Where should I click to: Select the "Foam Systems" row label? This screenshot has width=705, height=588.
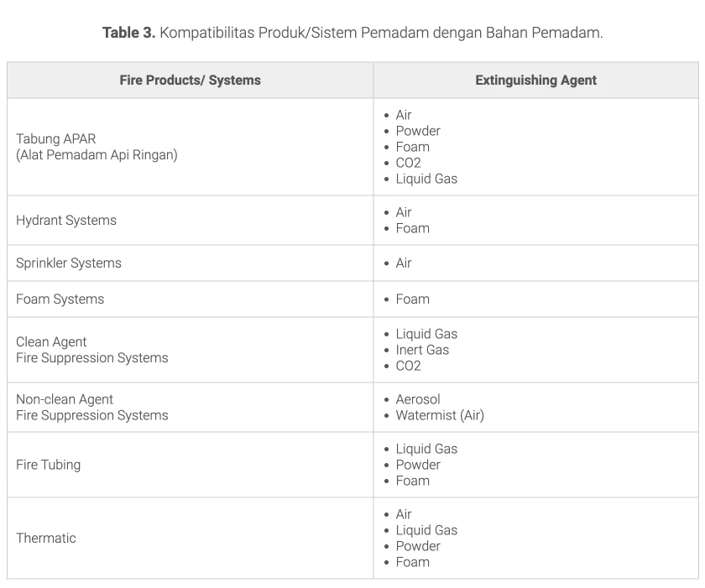(60, 299)
